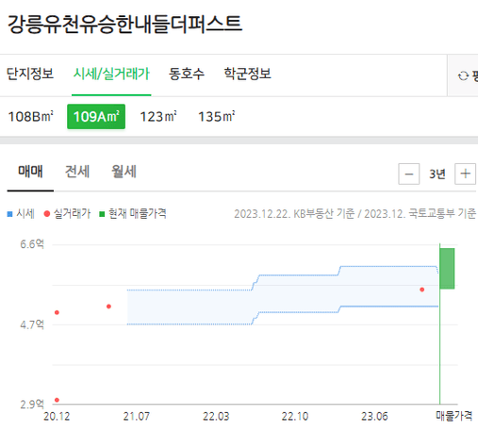Switch to the 전세 price tab

coord(77,172)
